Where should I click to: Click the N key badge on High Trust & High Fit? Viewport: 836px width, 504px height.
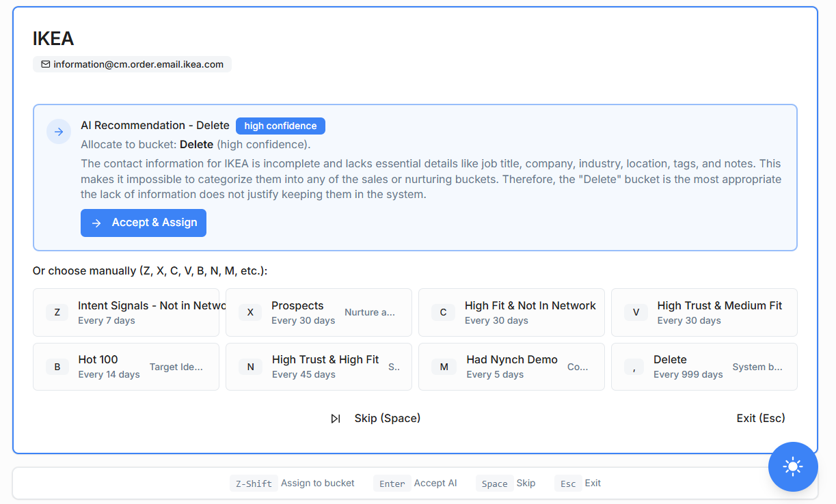click(x=250, y=367)
